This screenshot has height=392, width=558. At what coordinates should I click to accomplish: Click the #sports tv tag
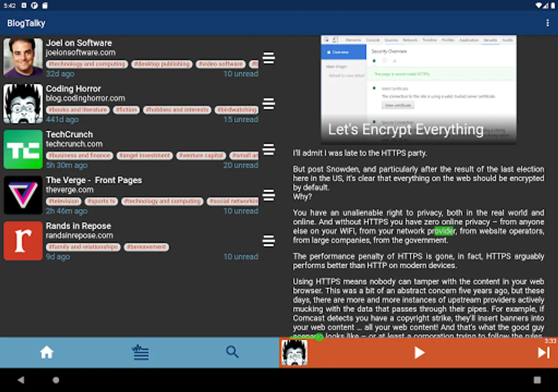[x=101, y=201]
